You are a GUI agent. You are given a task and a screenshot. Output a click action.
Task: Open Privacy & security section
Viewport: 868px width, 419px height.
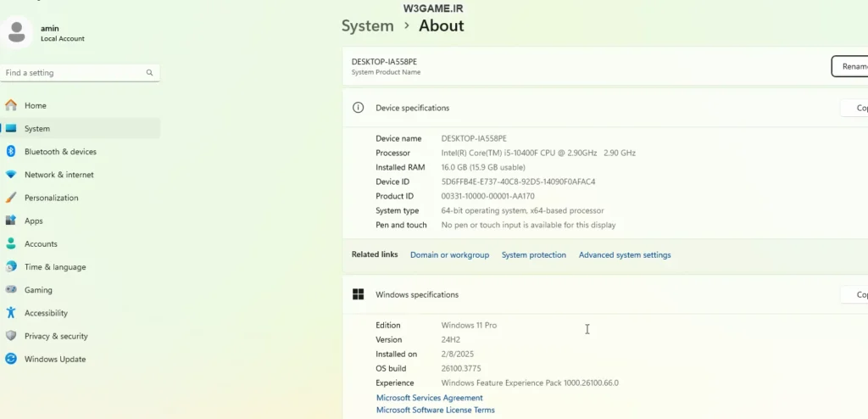[81, 336]
